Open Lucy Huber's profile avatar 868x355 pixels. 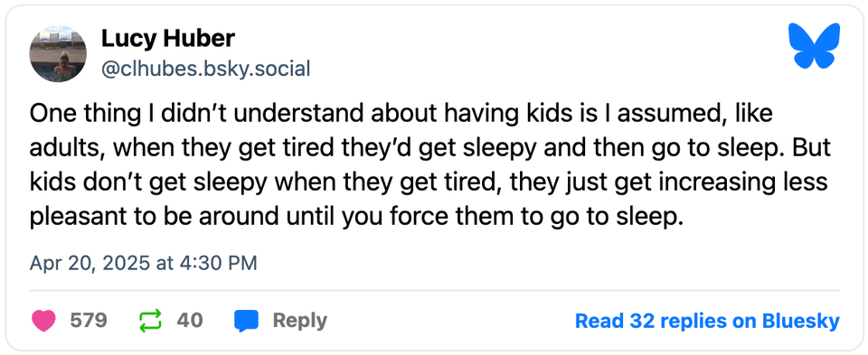pyautogui.click(x=58, y=54)
